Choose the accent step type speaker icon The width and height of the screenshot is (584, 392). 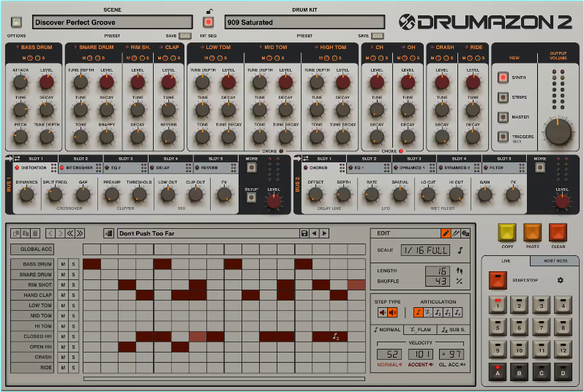(392, 312)
